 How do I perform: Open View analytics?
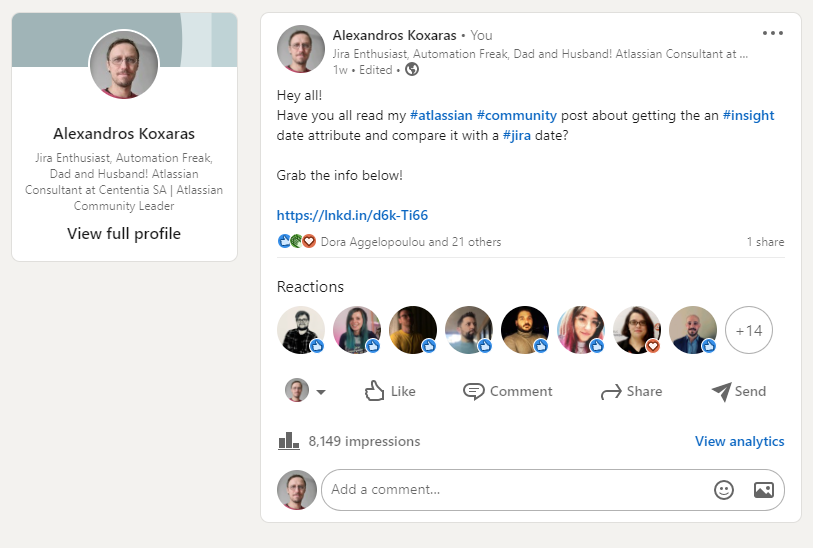click(739, 441)
